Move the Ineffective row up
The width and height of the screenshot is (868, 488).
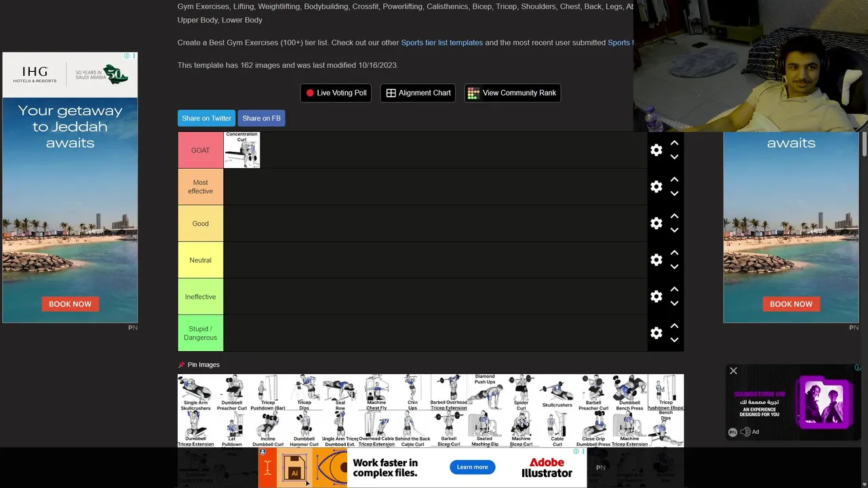(x=674, y=289)
